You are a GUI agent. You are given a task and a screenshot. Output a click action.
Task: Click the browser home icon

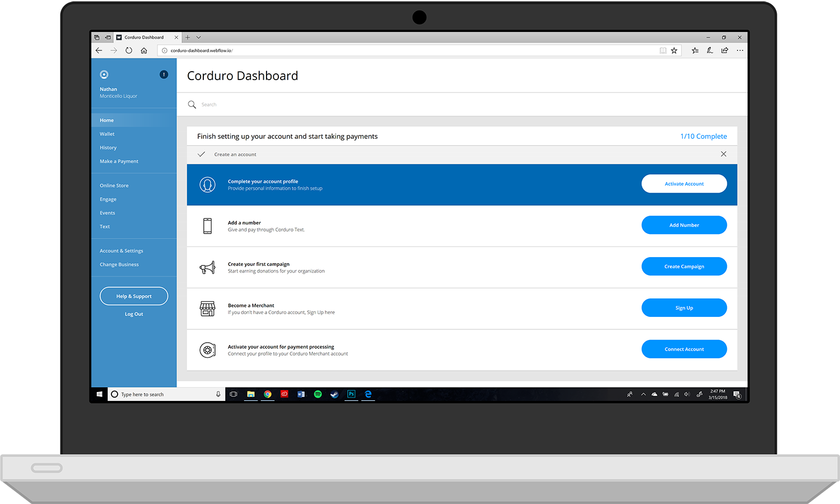pyautogui.click(x=144, y=50)
